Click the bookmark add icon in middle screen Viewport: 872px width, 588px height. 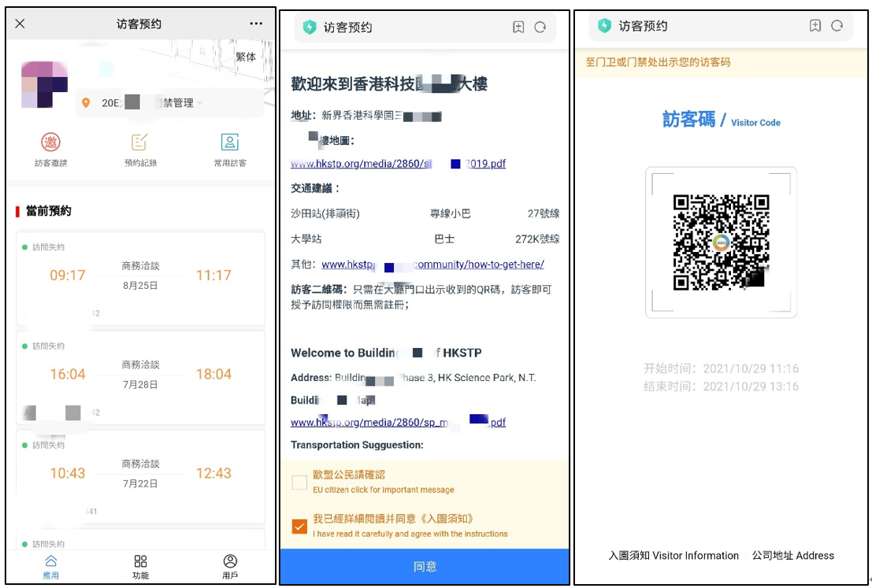tap(518, 27)
